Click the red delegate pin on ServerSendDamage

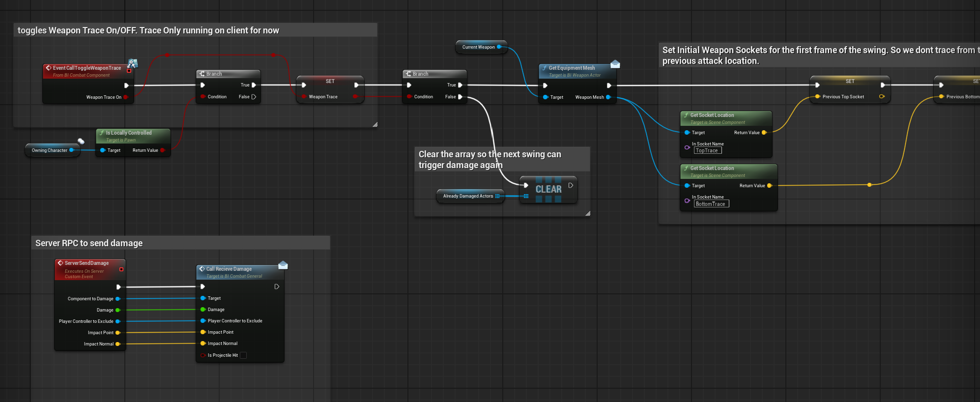tap(121, 269)
